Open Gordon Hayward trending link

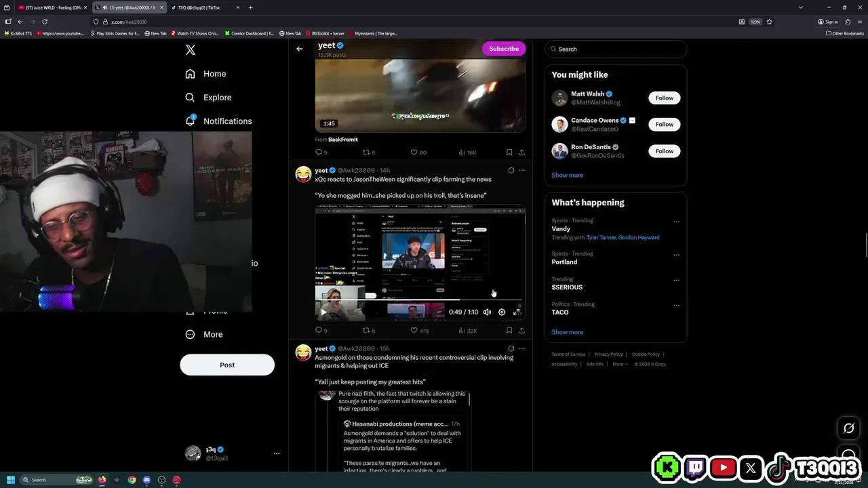639,238
